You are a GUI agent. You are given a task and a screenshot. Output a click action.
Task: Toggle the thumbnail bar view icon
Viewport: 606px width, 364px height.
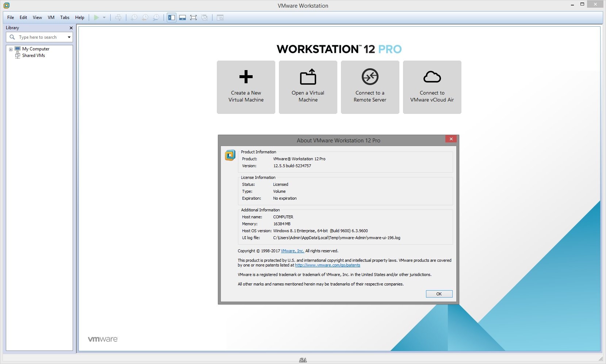point(183,18)
